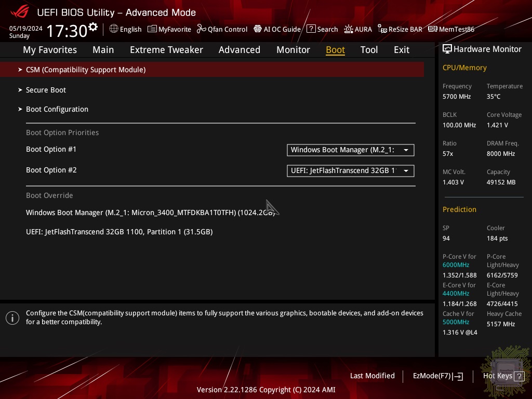Open AURA lighting settings
Viewport: 532px width, 399px height.
[358, 29]
